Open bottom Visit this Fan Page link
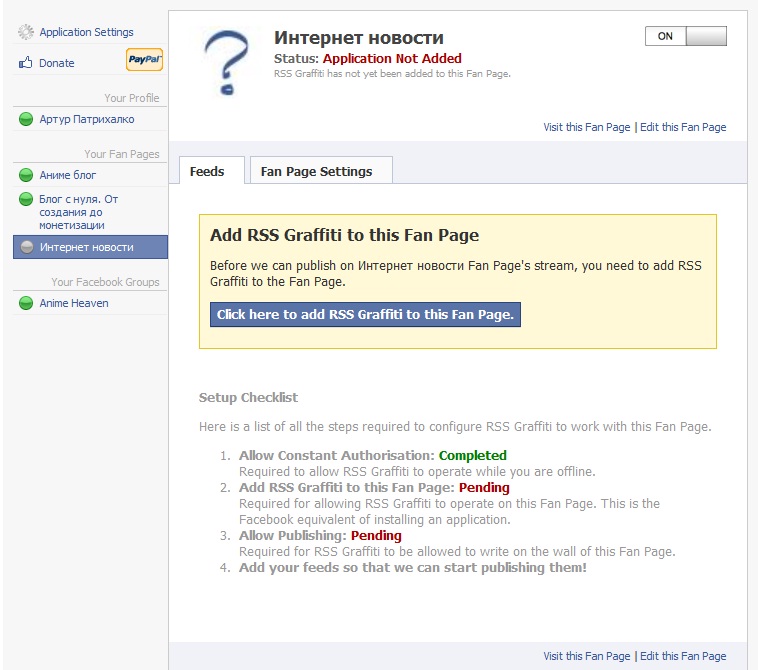 click(x=587, y=656)
